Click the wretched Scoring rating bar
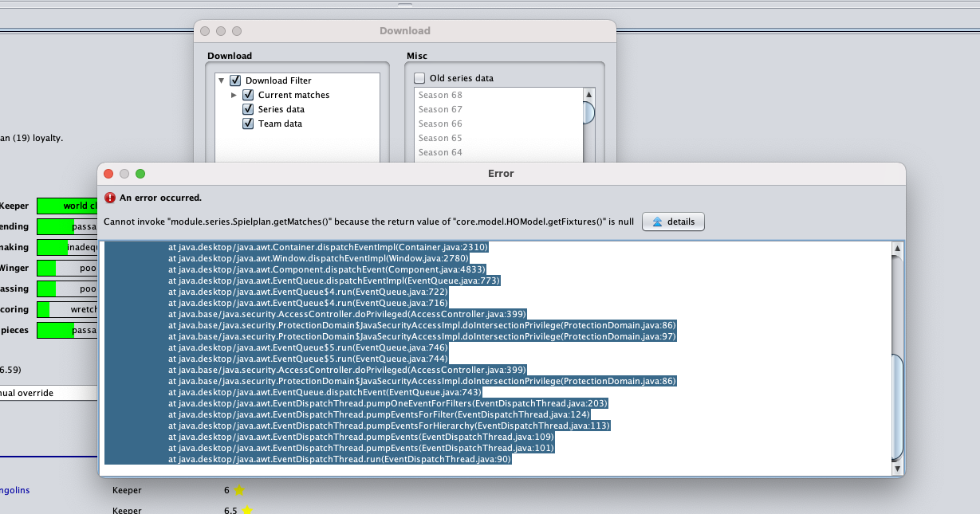The height and width of the screenshot is (514, 980). [x=67, y=309]
